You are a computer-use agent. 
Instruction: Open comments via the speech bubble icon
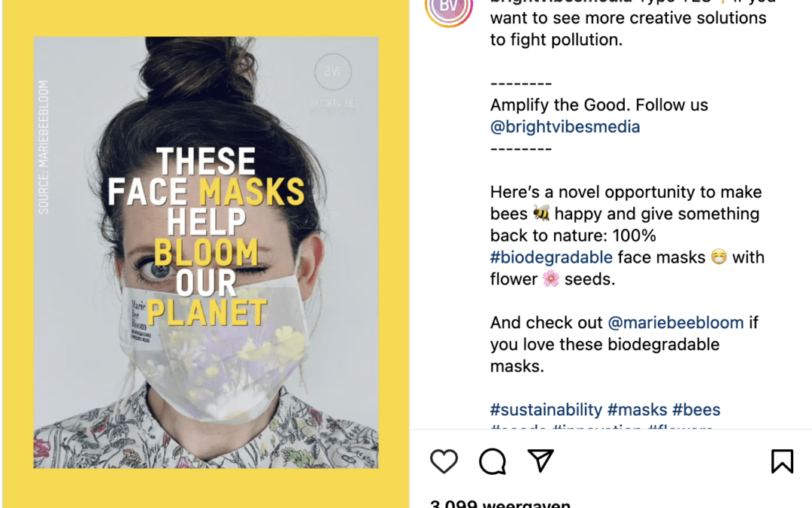pos(492,461)
